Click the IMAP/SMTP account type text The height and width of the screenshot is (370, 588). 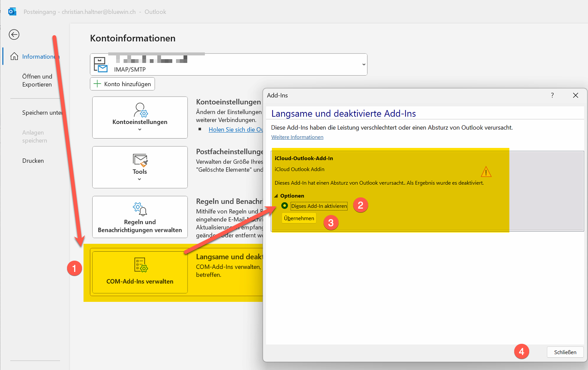click(130, 69)
